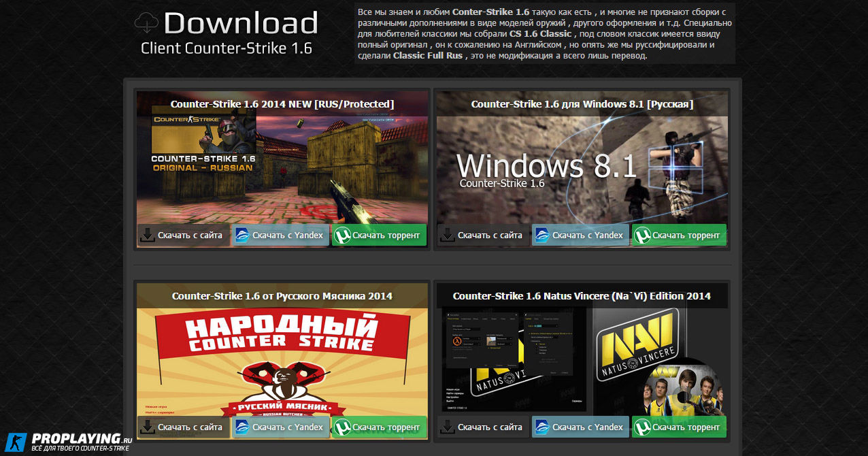Screen dimensions: 868x456
Task: Click Yandex disk icon under Counter-Strike 1.6 2014 NEW
Action: pyautogui.click(x=243, y=235)
